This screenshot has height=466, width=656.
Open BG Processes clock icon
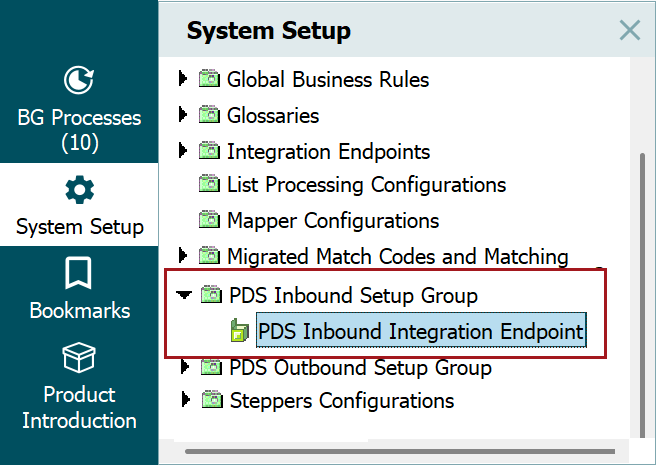pos(79,80)
